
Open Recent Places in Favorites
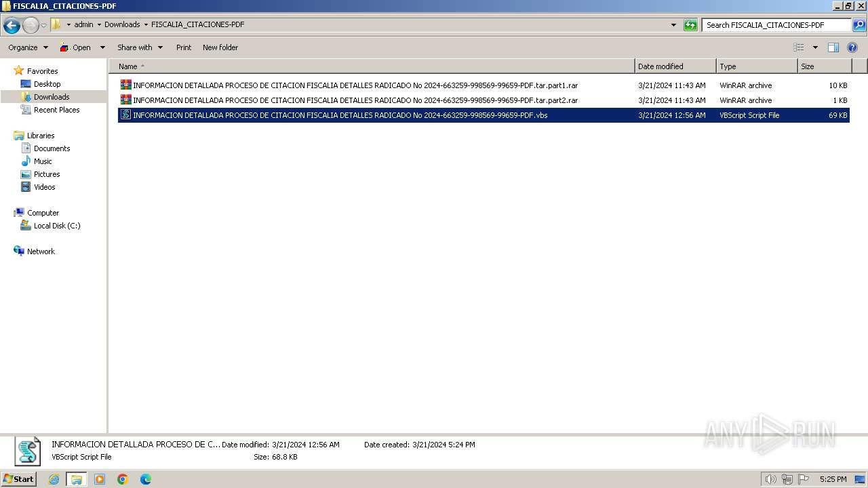[56, 110]
